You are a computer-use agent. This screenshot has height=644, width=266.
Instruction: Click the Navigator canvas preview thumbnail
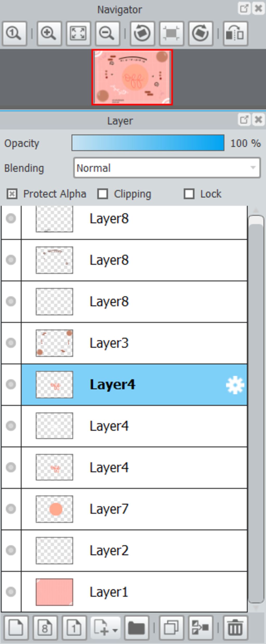132,77
